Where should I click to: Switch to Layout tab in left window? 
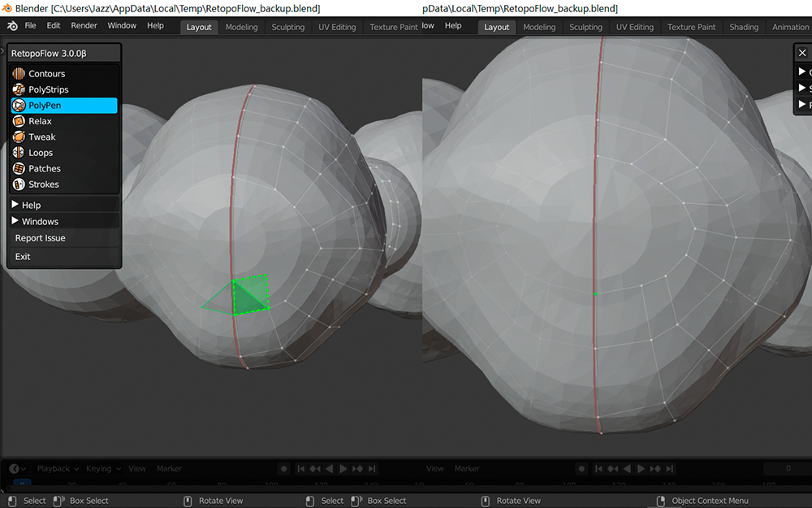point(199,27)
